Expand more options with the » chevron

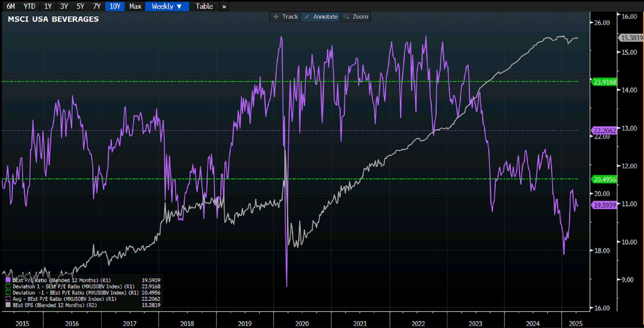(x=224, y=6)
